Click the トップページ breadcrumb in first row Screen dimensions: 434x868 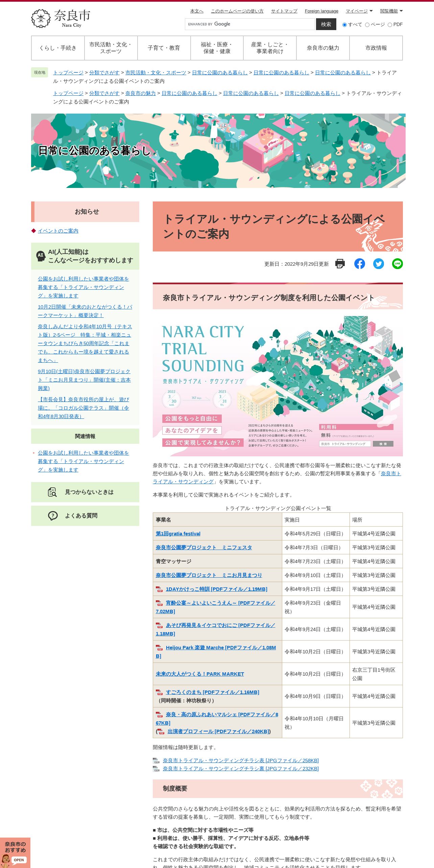68,73
